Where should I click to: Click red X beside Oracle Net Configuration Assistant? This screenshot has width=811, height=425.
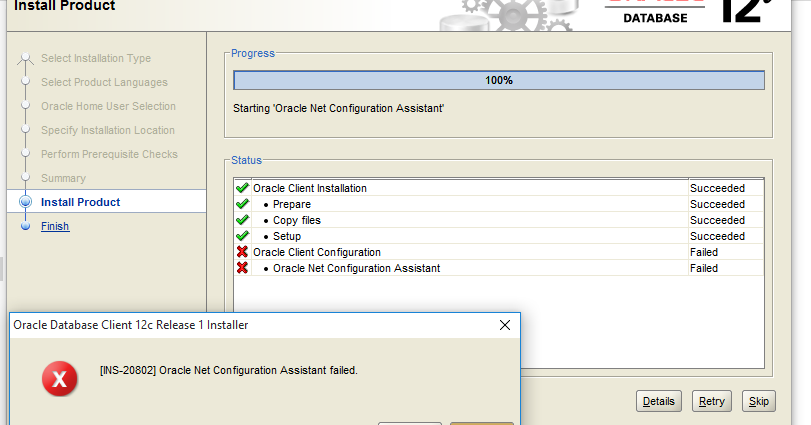tap(242, 268)
